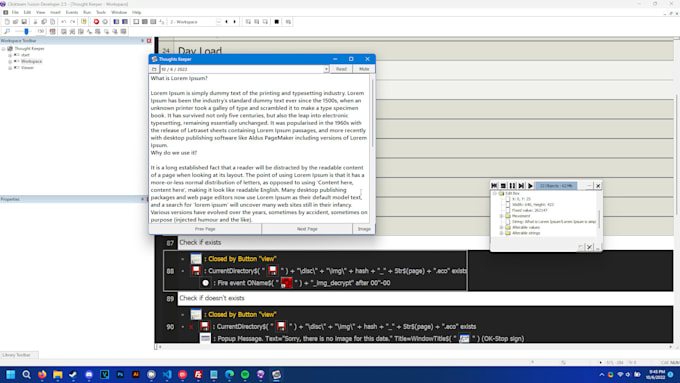Open the Edit menu
Screen dimensions: 680x383
coord(27,13)
